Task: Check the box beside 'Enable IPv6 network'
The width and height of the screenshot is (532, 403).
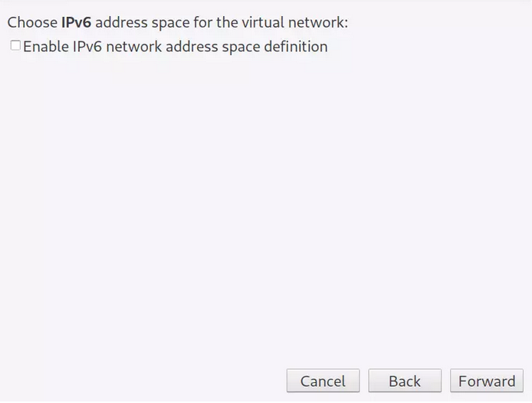Action: (15, 46)
